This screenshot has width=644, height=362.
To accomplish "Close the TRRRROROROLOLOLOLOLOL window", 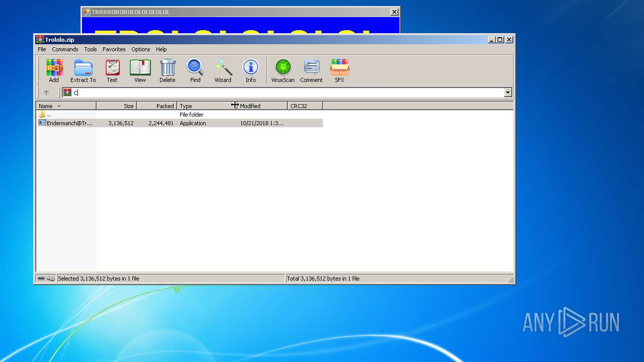I will [394, 12].
